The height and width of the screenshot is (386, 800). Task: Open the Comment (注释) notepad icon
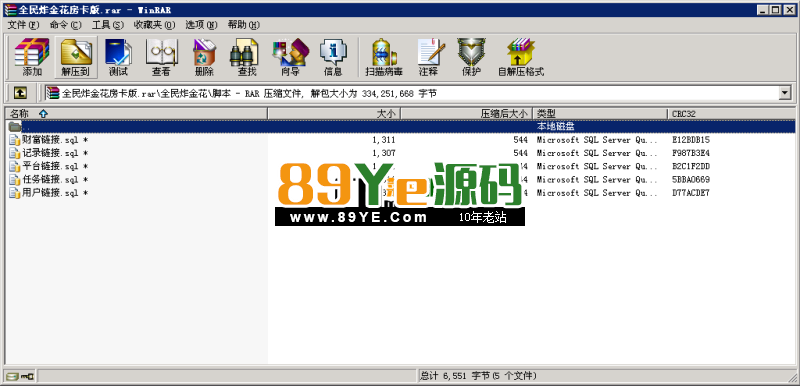(x=428, y=57)
